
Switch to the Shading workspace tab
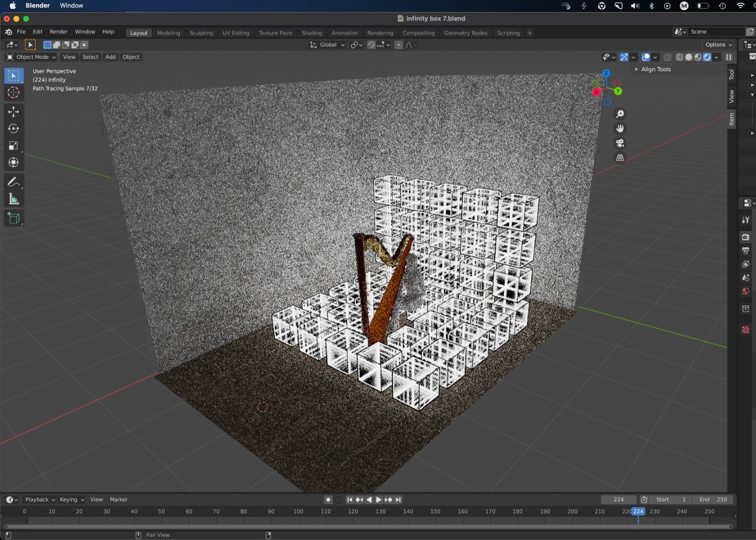[x=312, y=33]
